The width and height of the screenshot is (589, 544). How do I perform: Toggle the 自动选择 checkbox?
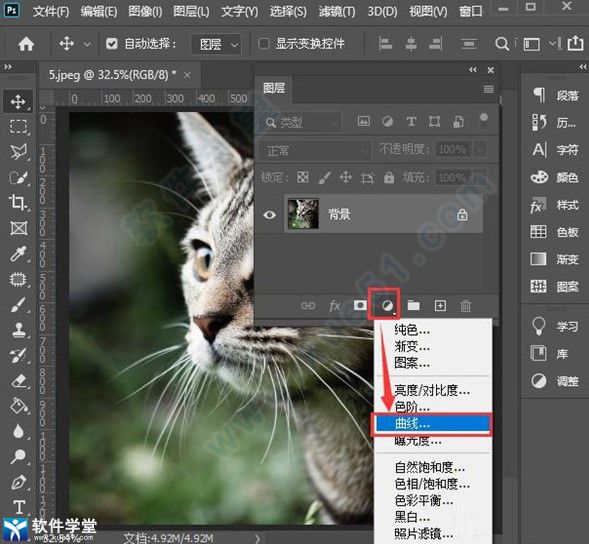(x=112, y=44)
